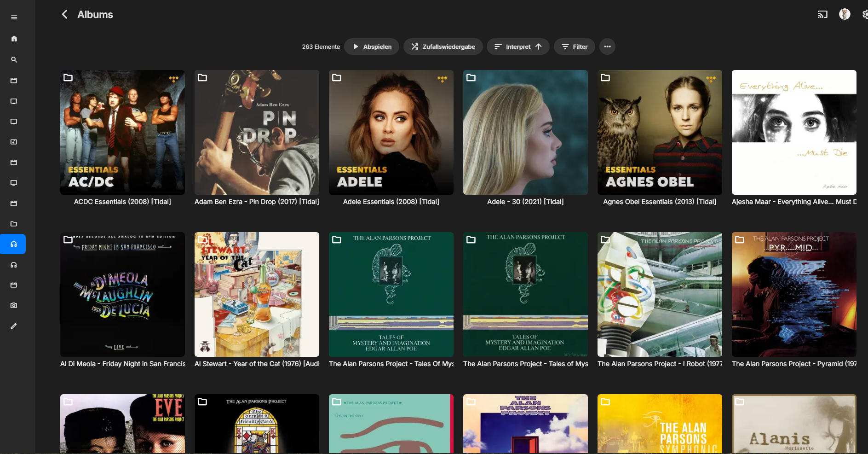
Task: Click folder icon on Alanis Morissette cover
Action: point(740,402)
